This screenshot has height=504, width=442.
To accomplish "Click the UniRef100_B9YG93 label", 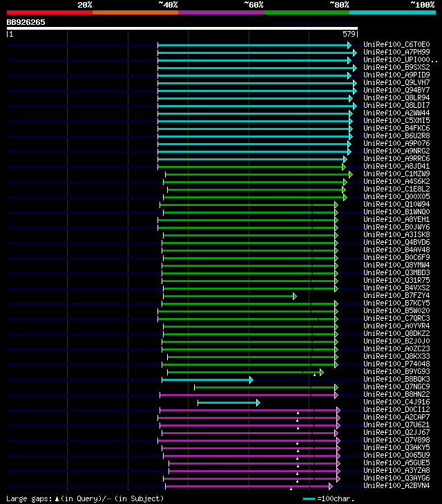I will pyautogui.click(x=396, y=372).
